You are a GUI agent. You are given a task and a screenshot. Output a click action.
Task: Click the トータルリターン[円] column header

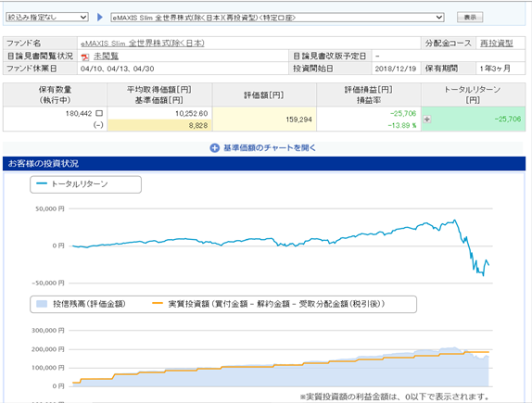click(473, 94)
